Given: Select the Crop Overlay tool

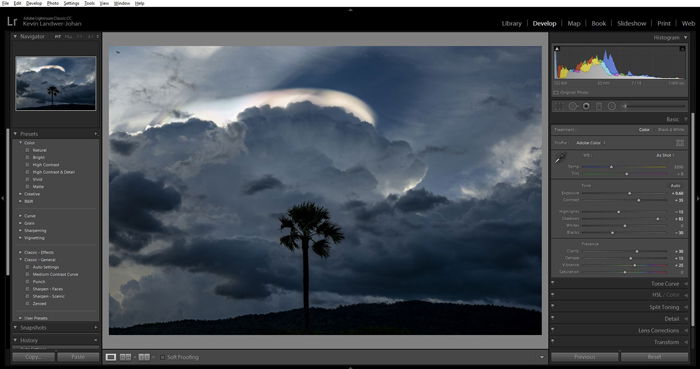Looking at the screenshot, I should tap(558, 106).
